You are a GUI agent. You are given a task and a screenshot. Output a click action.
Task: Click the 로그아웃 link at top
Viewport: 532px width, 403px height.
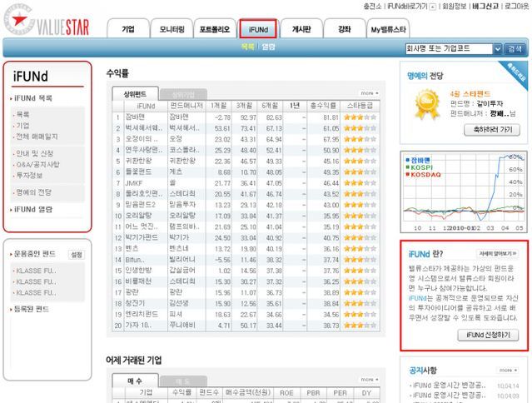click(x=516, y=7)
